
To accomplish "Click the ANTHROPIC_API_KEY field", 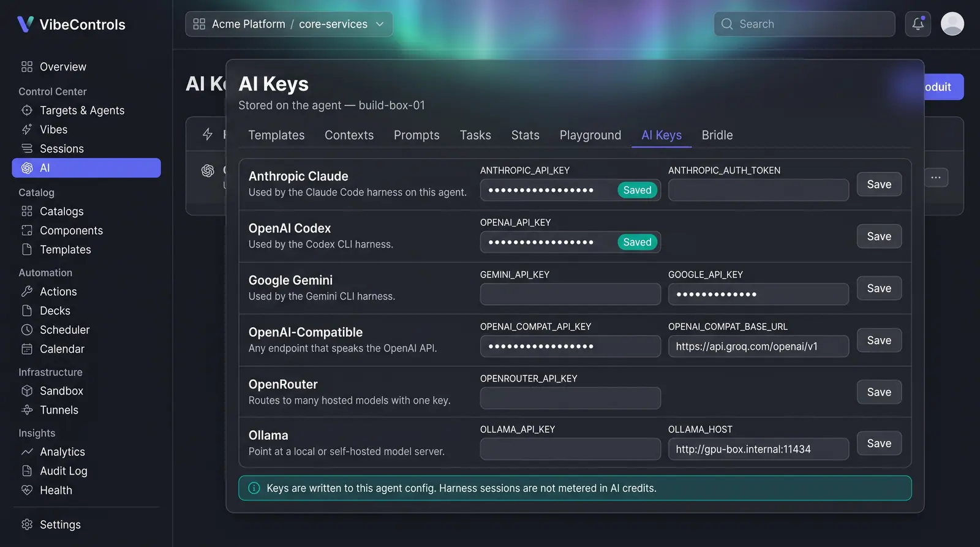I will tap(570, 190).
